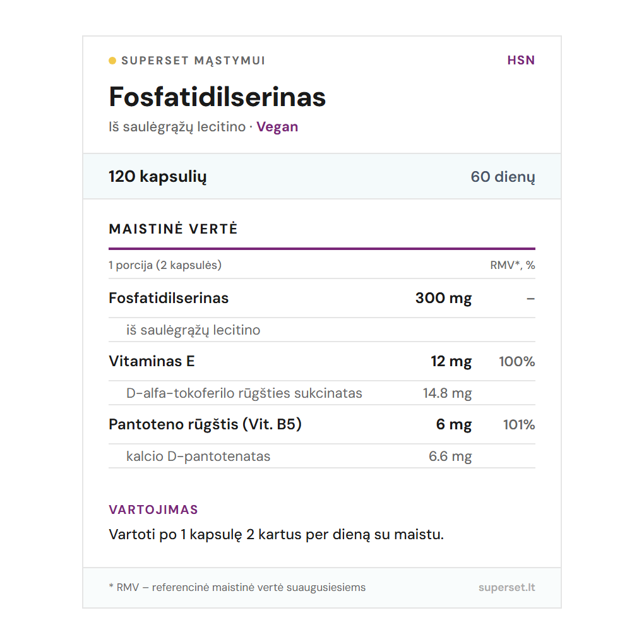Open the superset.lt link
644x644 pixels.
506,587
